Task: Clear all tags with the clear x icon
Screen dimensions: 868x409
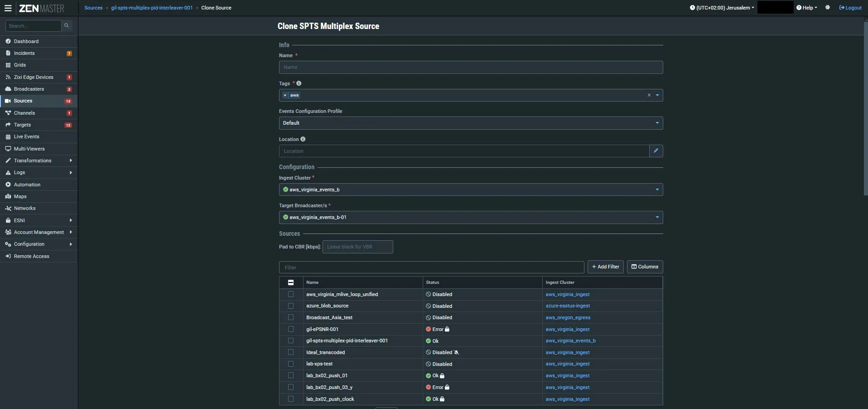Action: click(x=649, y=95)
